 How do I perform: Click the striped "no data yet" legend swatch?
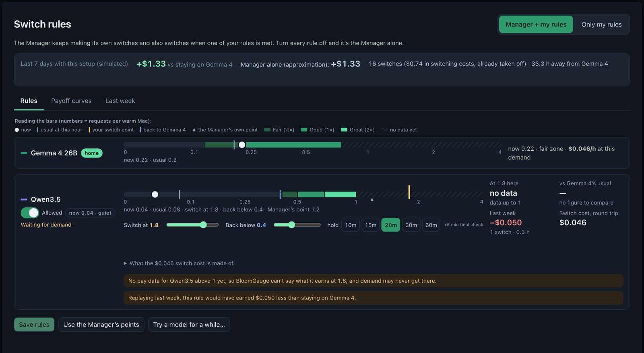pyautogui.click(x=384, y=130)
